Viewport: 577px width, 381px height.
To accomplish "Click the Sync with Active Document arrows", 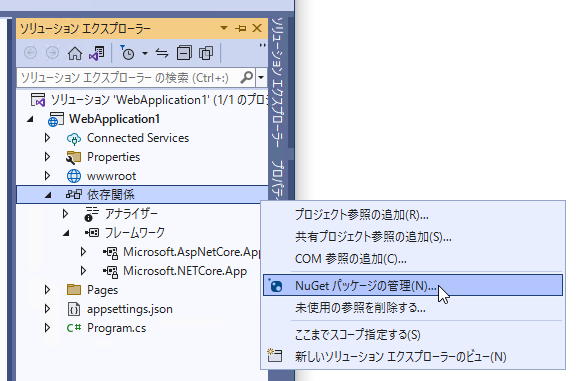I will (162, 53).
